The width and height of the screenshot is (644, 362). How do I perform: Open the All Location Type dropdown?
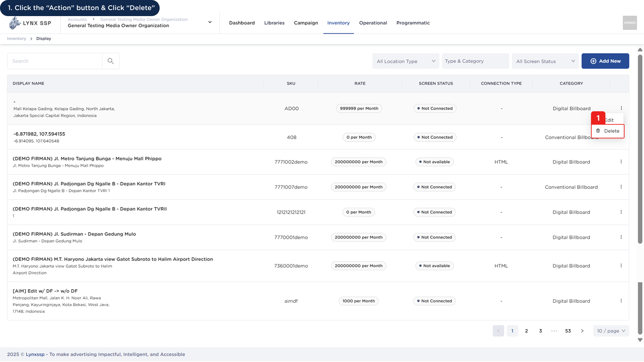(406, 61)
